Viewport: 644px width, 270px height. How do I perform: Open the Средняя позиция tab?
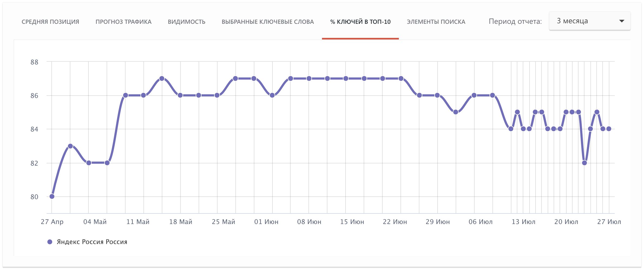pos(50,22)
